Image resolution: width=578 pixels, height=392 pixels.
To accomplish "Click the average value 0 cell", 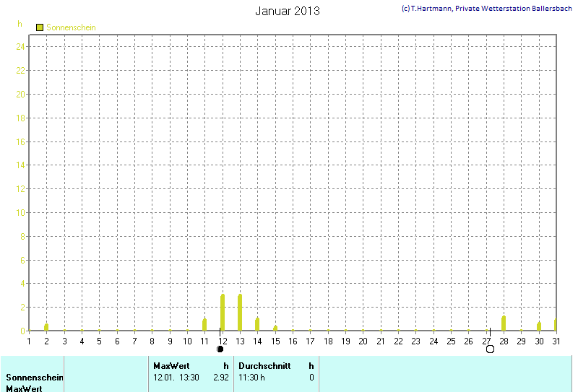I will pos(311,378).
